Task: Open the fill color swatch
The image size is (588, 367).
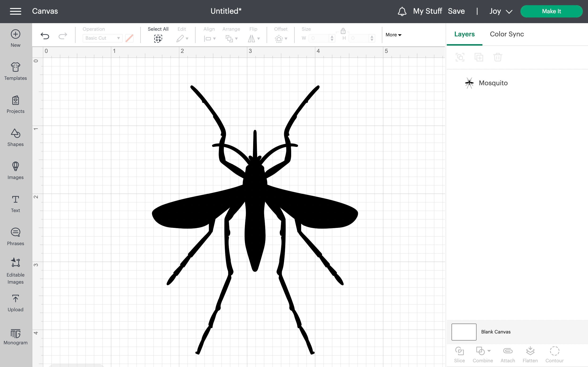Action: (x=129, y=38)
